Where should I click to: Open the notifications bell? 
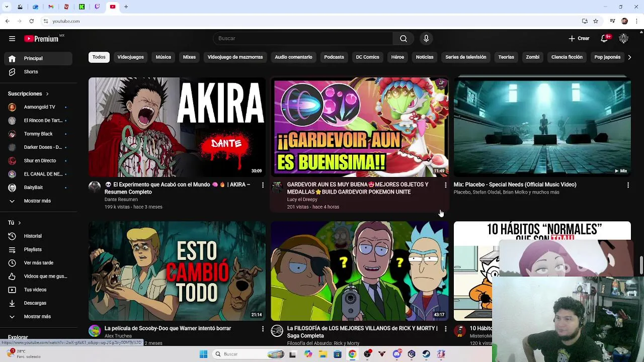[605, 38]
